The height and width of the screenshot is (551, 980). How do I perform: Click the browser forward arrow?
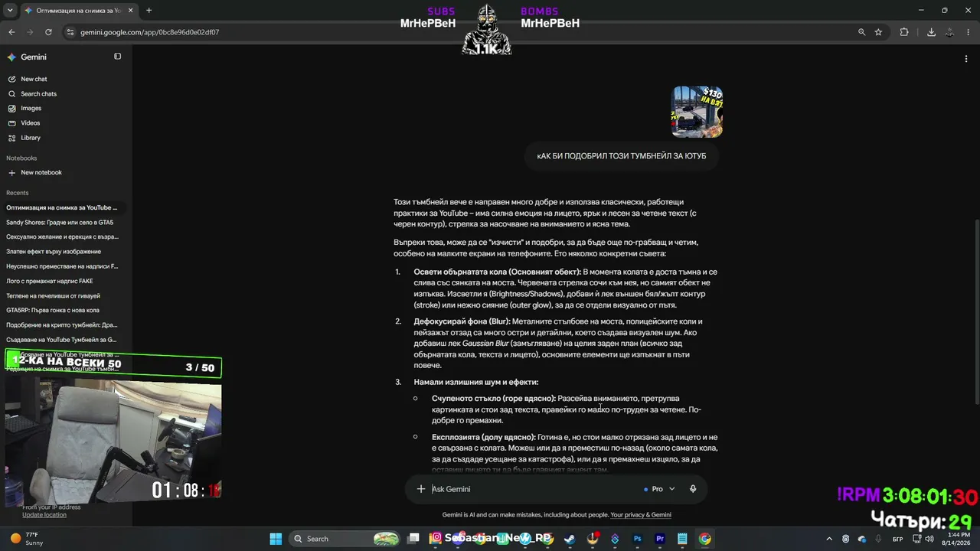tap(30, 32)
